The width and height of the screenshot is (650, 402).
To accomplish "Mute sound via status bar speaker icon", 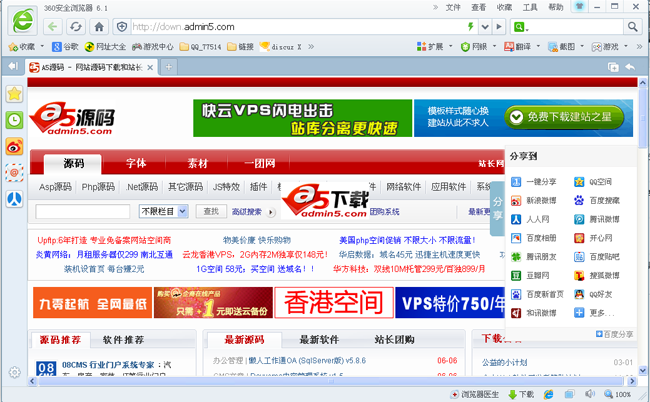I will coord(589,394).
